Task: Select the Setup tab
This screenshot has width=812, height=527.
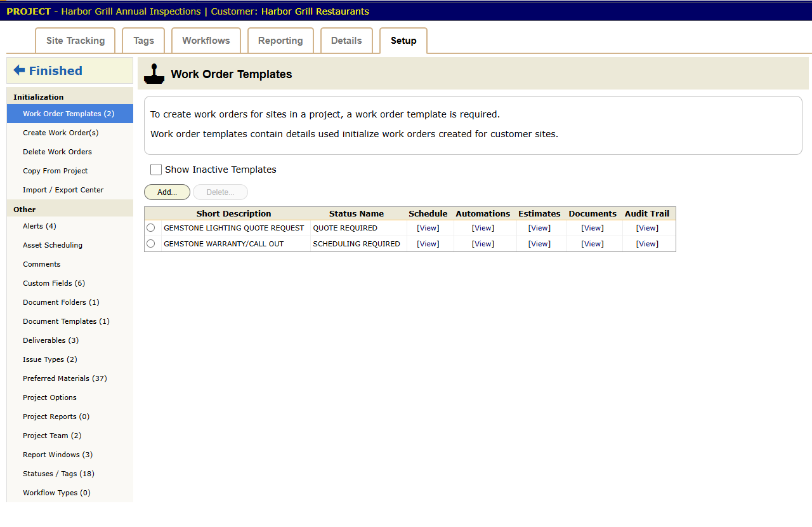Action: point(403,41)
